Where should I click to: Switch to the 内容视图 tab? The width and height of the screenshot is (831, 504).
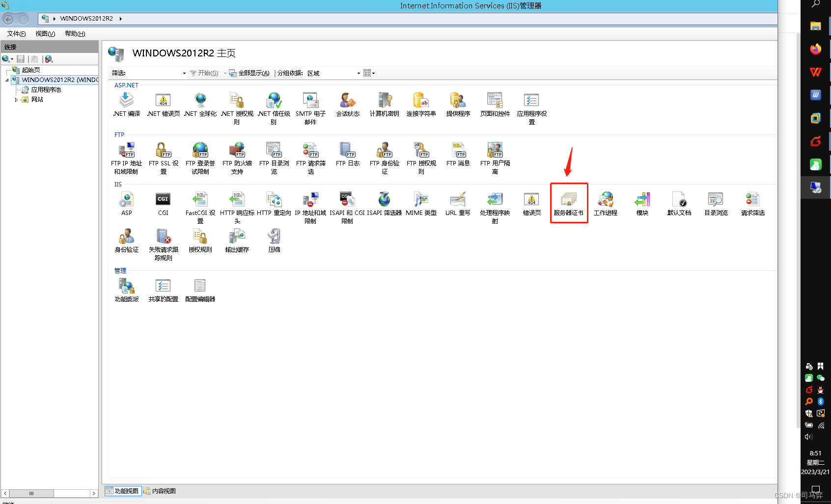[x=160, y=491]
